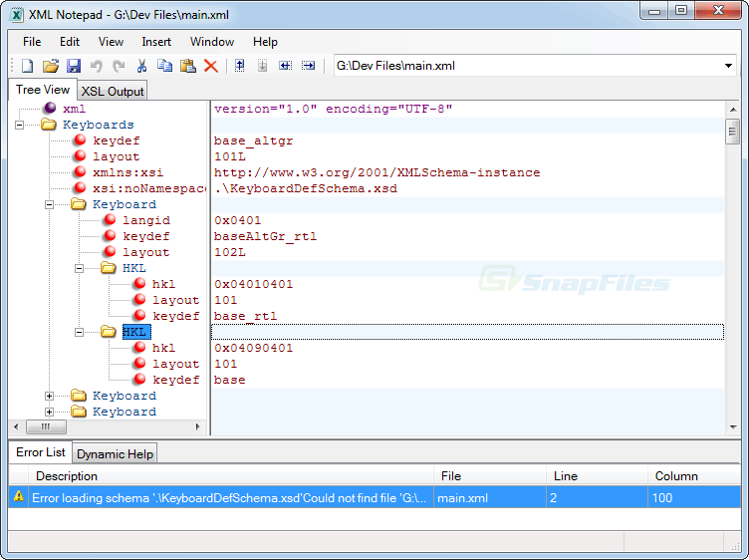Click the Line column header
This screenshot has height=560, width=749.
(597, 476)
